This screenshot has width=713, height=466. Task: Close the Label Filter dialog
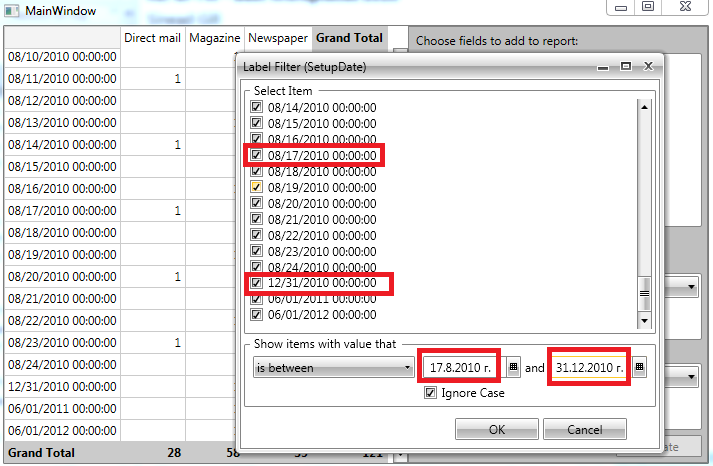(648, 66)
